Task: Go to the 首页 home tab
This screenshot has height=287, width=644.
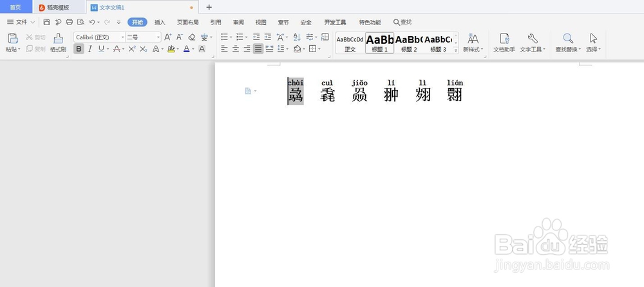Action: (15, 7)
